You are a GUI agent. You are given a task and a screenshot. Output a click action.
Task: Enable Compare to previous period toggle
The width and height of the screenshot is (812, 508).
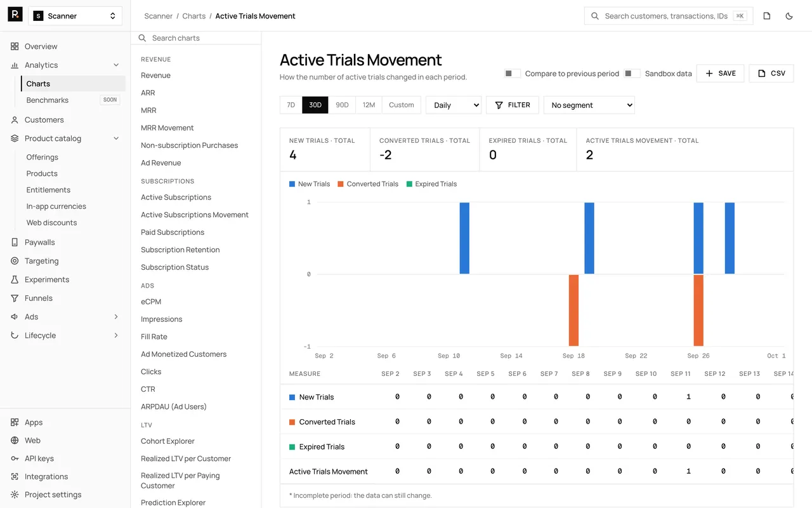[513, 74]
